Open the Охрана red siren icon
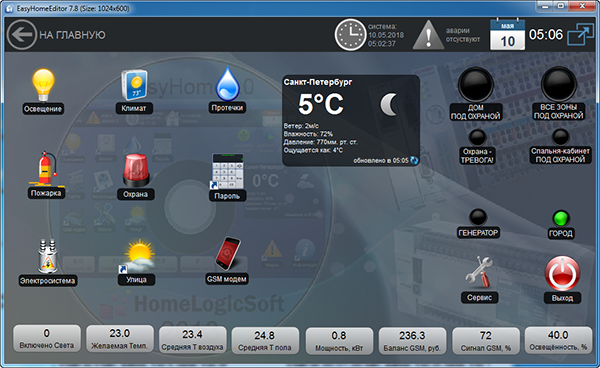600x368 pixels. tap(136, 171)
